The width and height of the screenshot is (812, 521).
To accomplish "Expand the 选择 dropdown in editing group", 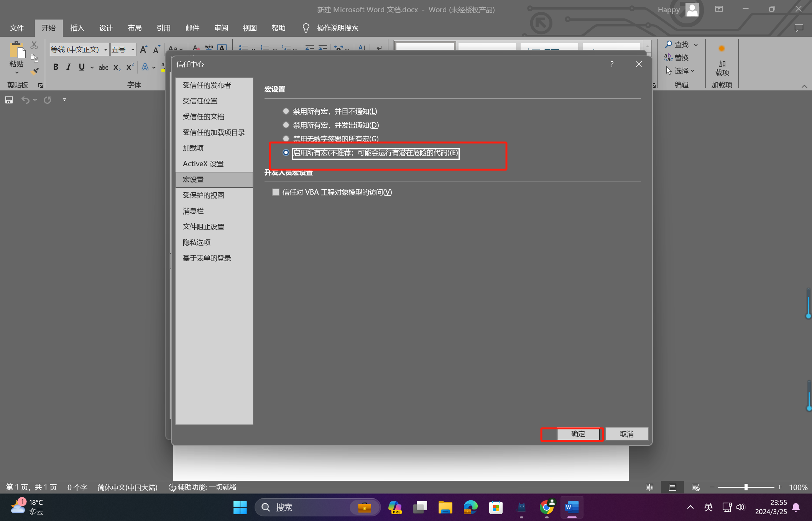I will click(x=692, y=71).
